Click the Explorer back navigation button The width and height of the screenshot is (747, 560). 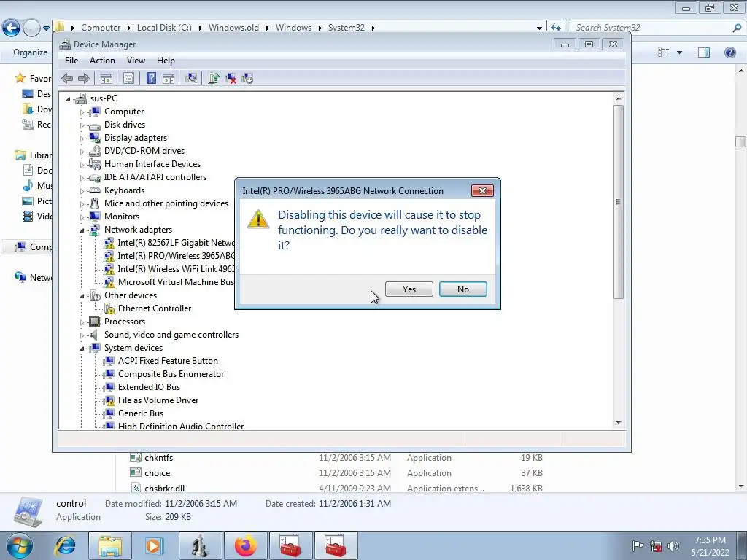pos(12,28)
